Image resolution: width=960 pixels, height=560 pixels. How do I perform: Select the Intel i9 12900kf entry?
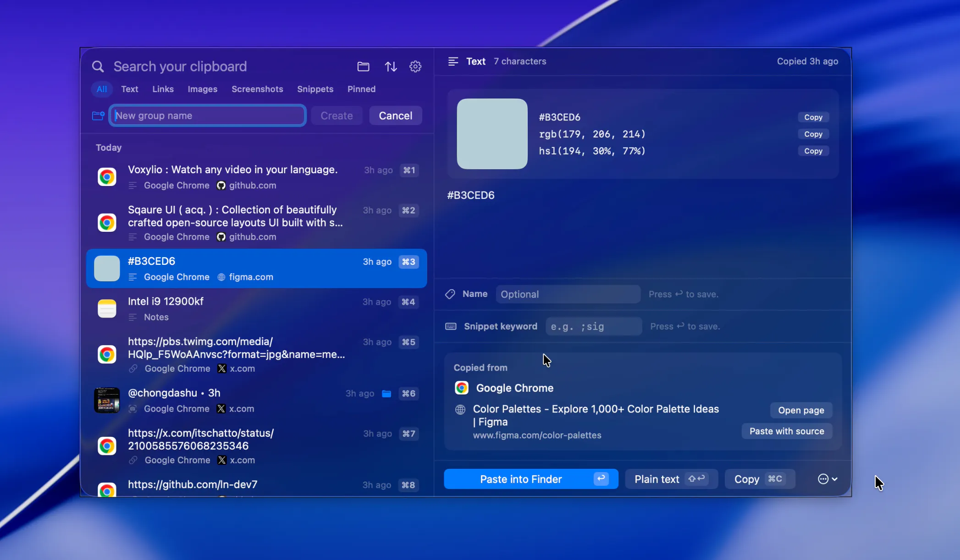click(257, 309)
